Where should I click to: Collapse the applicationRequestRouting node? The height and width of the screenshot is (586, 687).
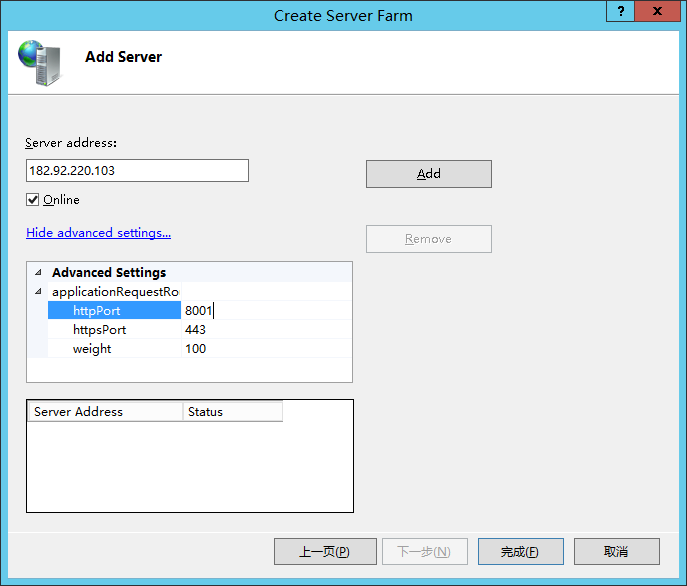point(38,292)
